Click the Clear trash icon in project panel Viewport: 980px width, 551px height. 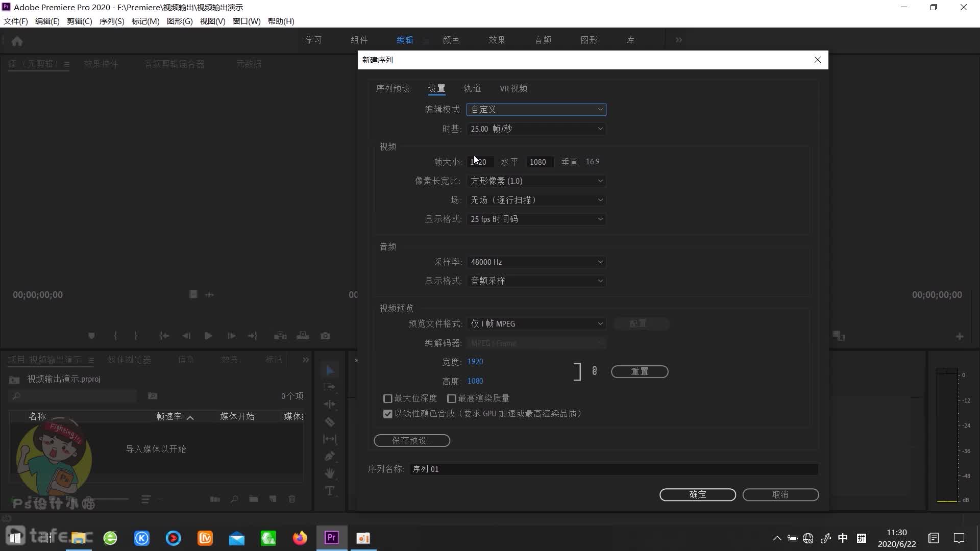292,499
